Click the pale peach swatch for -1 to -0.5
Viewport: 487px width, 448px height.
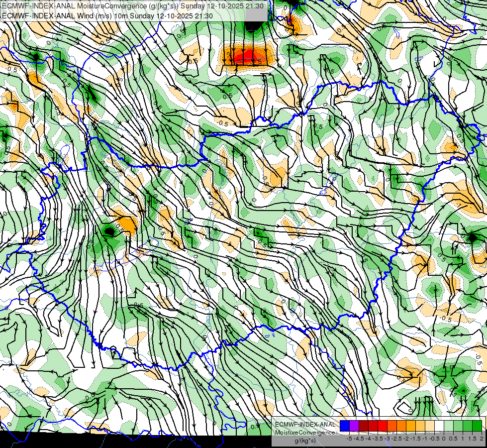[430, 426]
